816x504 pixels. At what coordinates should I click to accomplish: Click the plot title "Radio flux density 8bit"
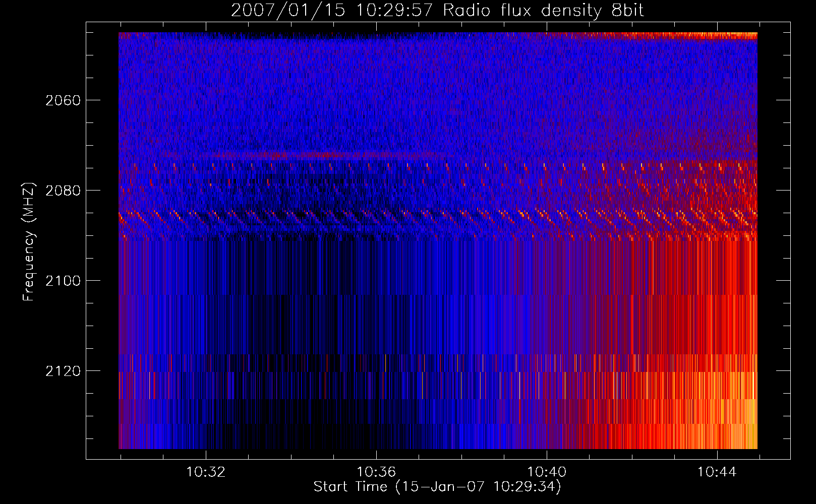(543, 11)
